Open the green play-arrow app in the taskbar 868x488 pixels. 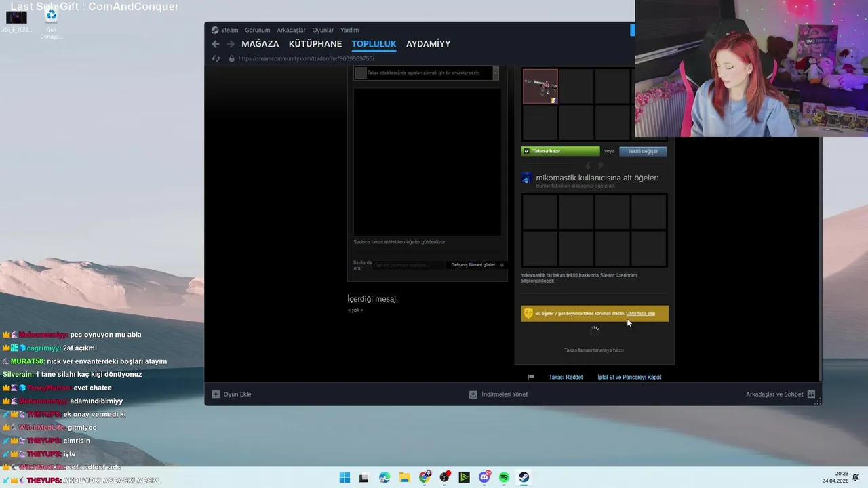pos(465,477)
